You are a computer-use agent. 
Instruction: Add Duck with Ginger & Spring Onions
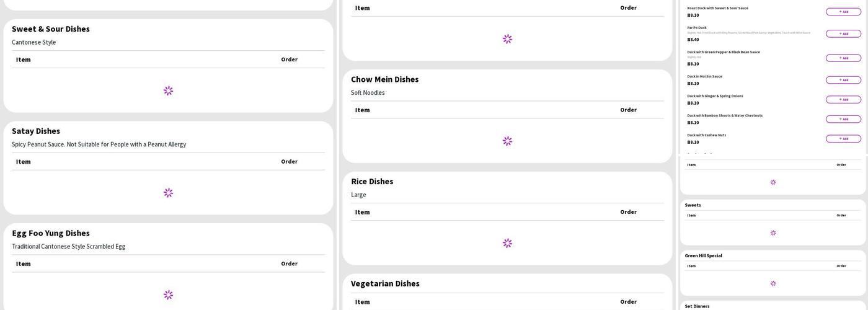(843, 100)
